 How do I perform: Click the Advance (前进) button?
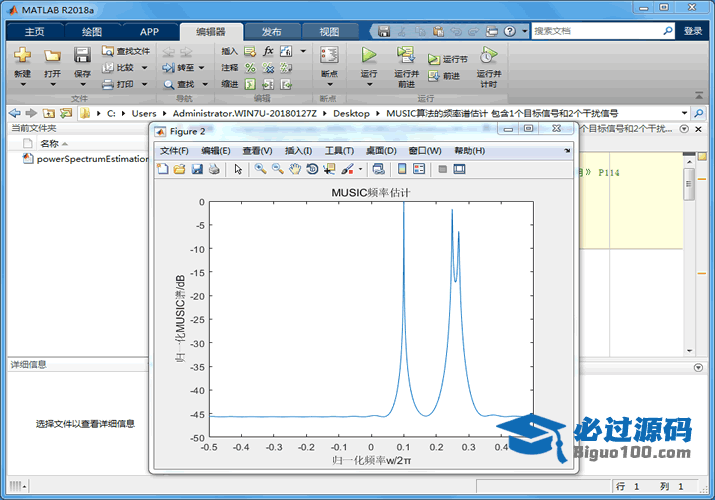pyautogui.click(x=444, y=76)
